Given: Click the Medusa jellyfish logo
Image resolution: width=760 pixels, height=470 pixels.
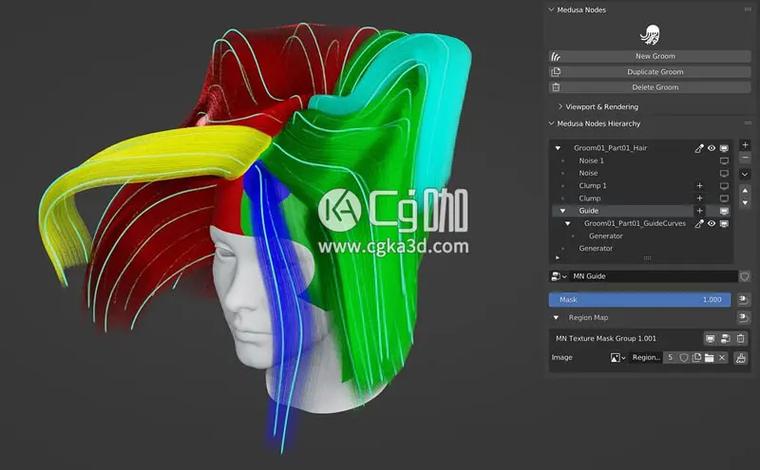Looking at the screenshot, I should 650,33.
